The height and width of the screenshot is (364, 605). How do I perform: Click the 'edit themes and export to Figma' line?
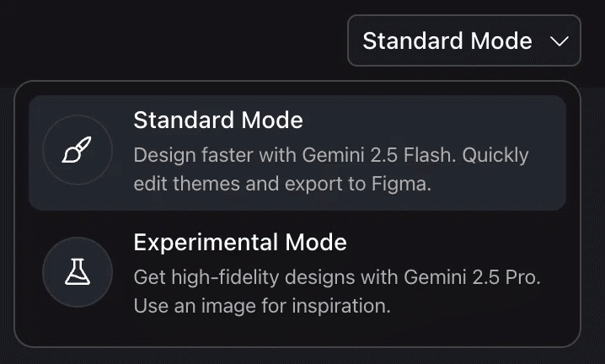coord(282,185)
